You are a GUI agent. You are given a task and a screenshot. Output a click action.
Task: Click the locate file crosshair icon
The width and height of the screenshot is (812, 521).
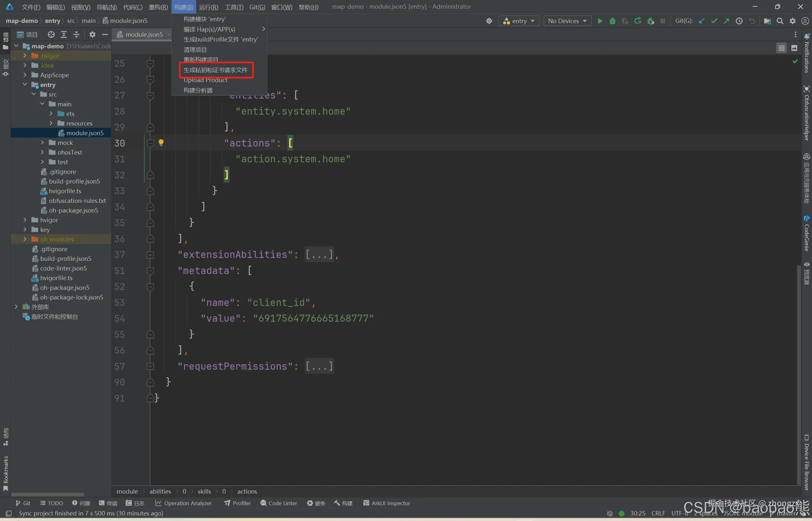51,34
